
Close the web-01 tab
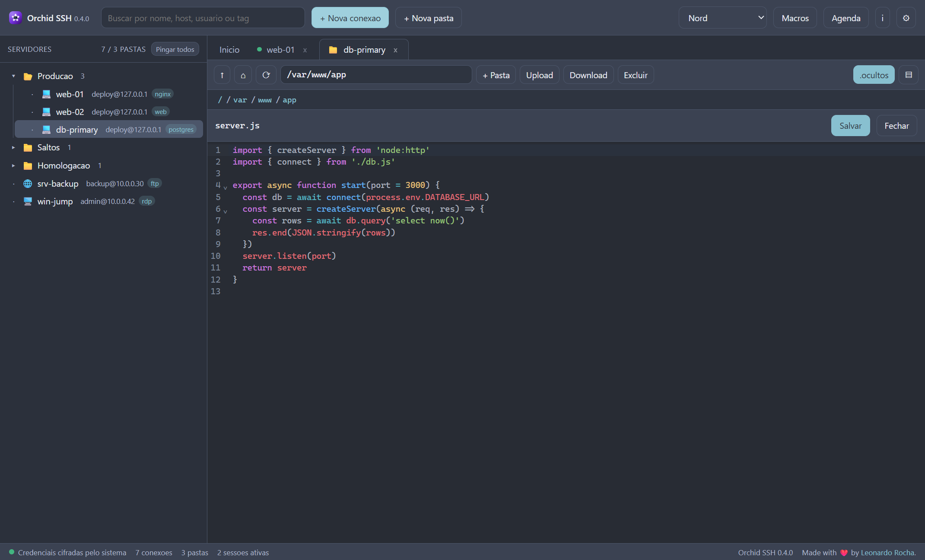point(305,50)
